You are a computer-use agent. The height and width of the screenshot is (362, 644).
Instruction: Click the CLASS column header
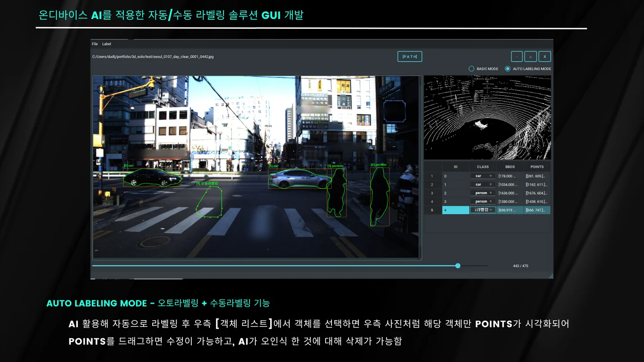click(x=483, y=167)
